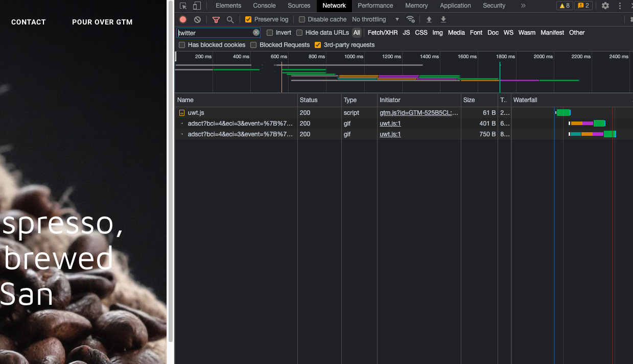Filter requests by Img
This screenshot has height=364, width=633.
pyautogui.click(x=437, y=33)
